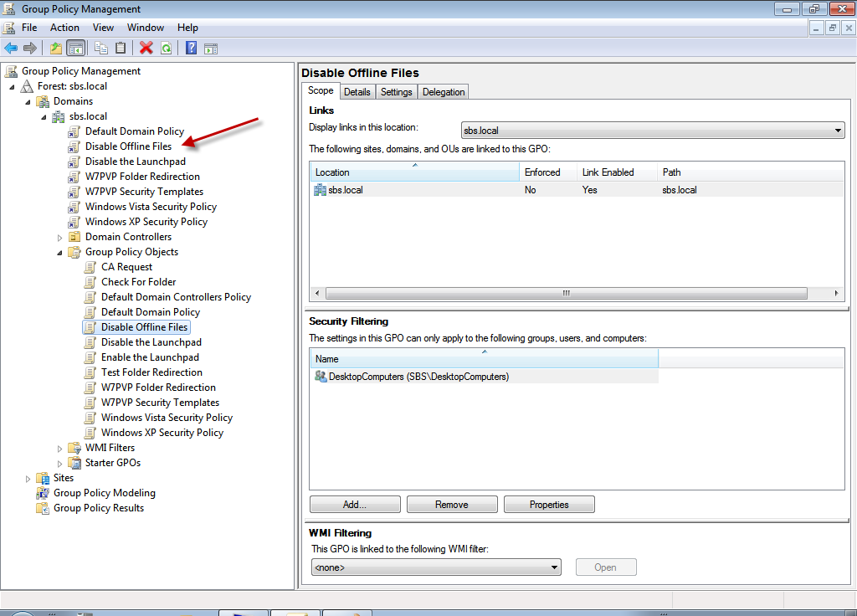This screenshot has height=616, width=857.
Task: Collapse the Group Policy Objects node
Action: click(x=59, y=252)
